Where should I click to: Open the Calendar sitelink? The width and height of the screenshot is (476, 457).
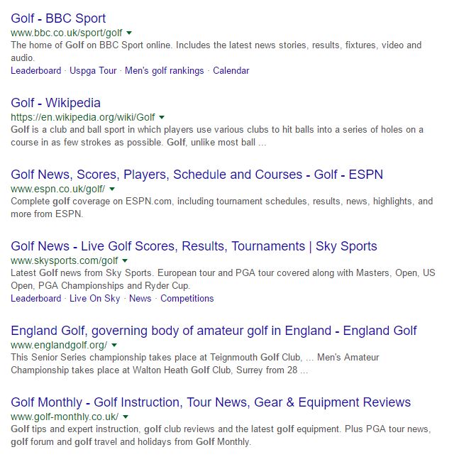[x=231, y=70]
